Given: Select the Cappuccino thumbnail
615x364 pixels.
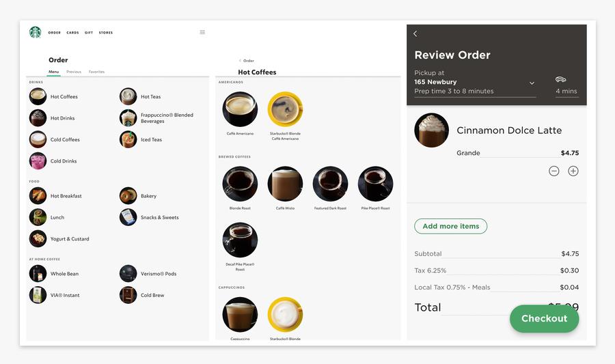Looking at the screenshot, I should click(x=240, y=315).
